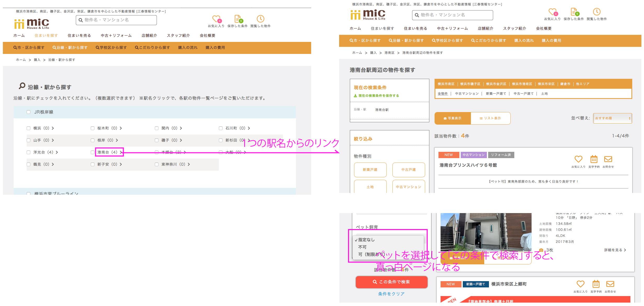Open 閲覧した物件 clock icon in right header
This screenshot has height=306, width=644.
point(596,12)
